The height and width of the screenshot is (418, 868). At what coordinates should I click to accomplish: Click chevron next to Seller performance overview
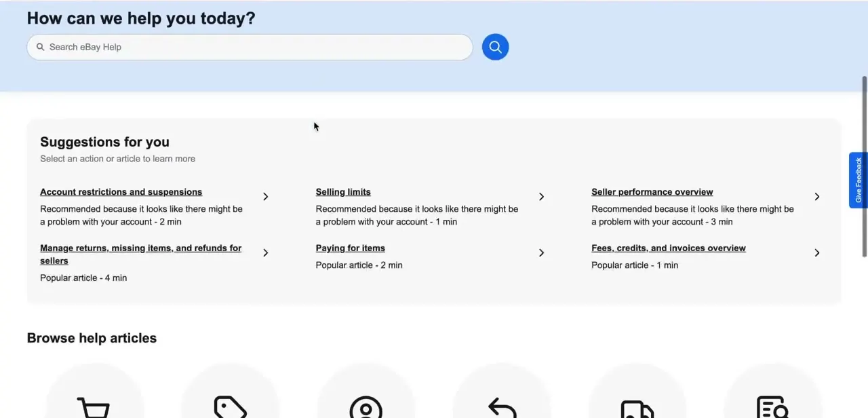[x=817, y=197]
